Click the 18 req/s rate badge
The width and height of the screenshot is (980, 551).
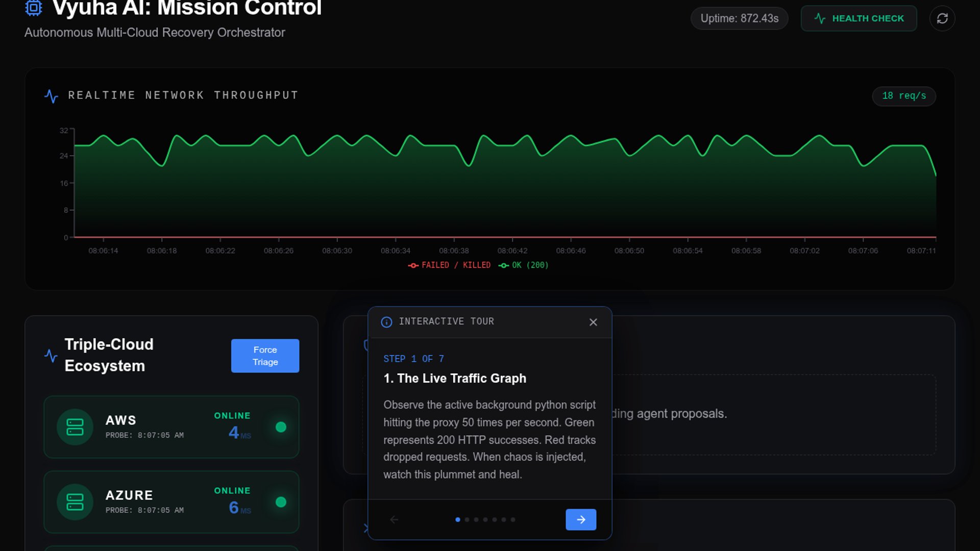point(903,96)
